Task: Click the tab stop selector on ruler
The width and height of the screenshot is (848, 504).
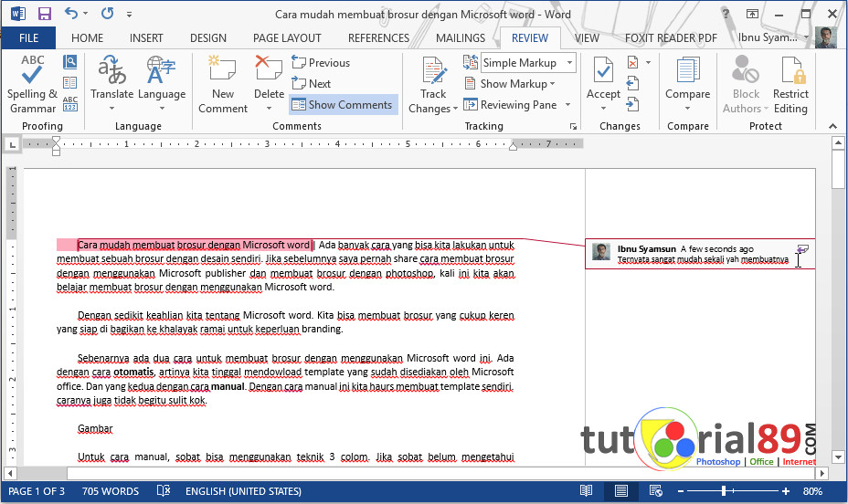Action: tap(12, 144)
